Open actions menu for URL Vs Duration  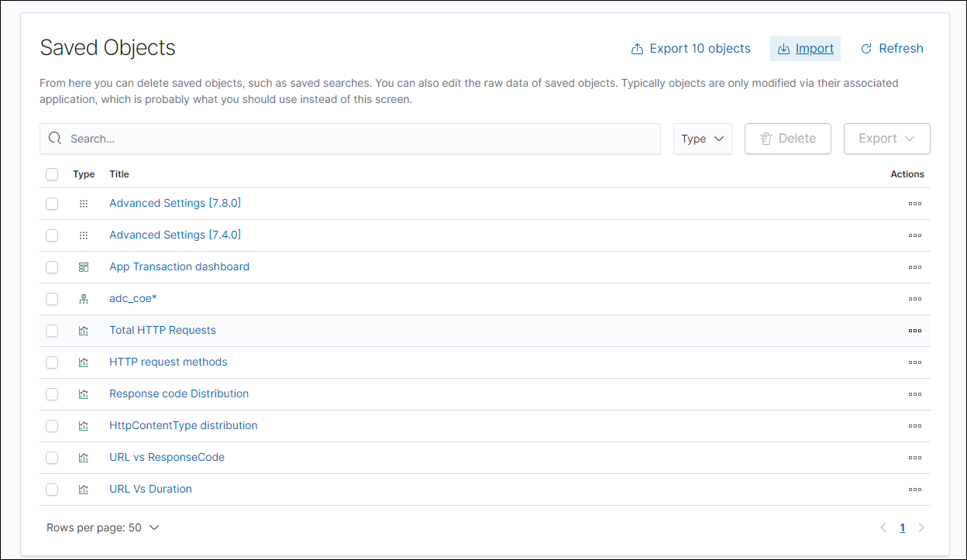(914, 490)
